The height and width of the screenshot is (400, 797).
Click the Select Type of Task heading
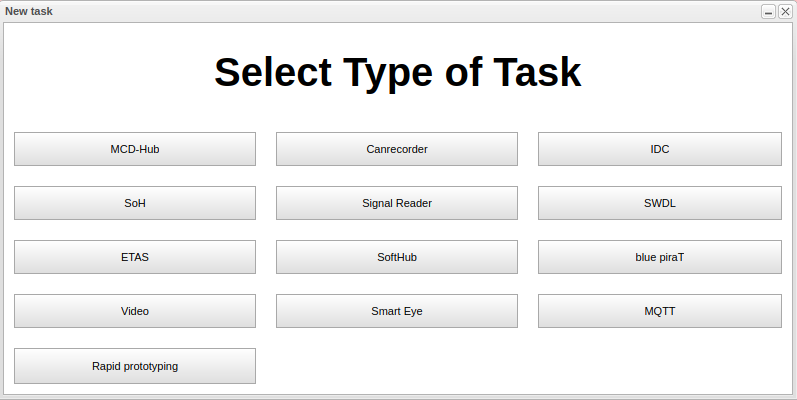coord(398,73)
